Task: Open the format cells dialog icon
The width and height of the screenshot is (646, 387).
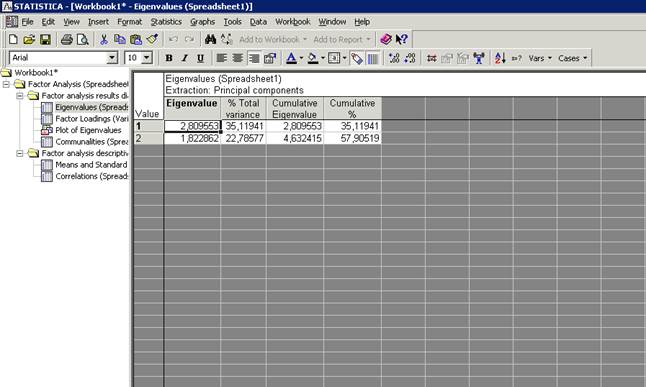Action: (x=270, y=58)
